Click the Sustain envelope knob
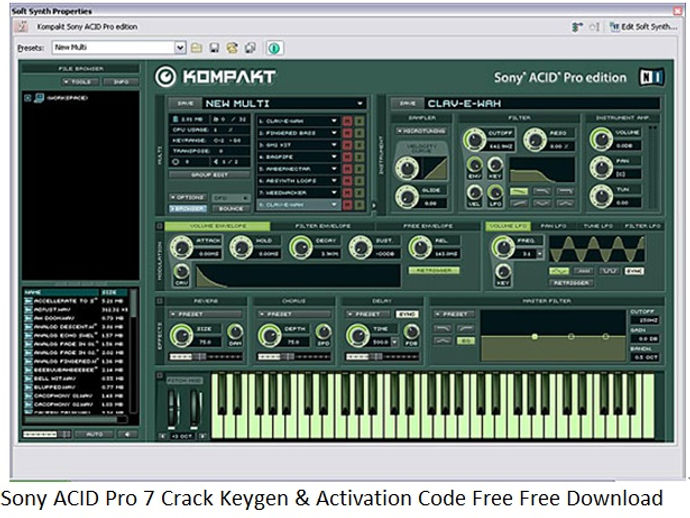The height and width of the screenshot is (518, 690). pyautogui.click(x=360, y=247)
